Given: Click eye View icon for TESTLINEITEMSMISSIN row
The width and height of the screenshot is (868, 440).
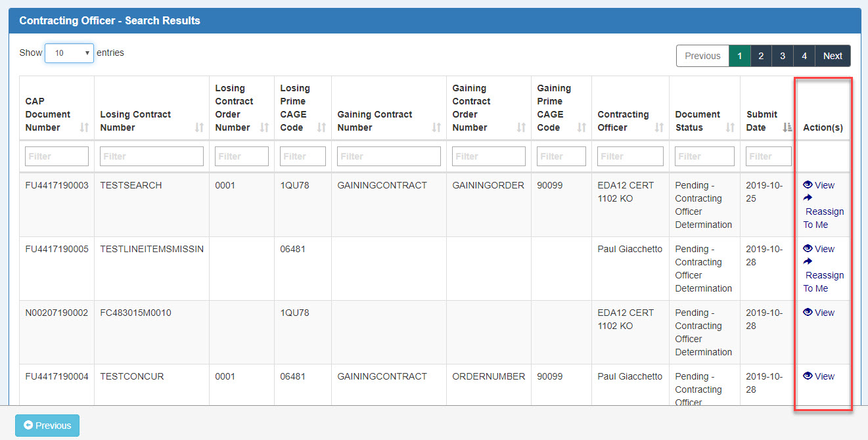Looking at the screenshot, I should tap(808, 249).
